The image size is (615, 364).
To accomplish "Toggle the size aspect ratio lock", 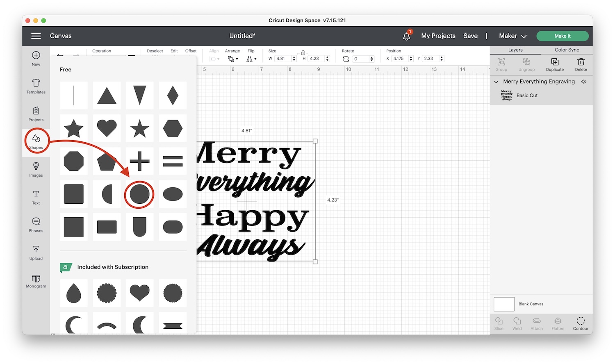I will pos(303,53).
